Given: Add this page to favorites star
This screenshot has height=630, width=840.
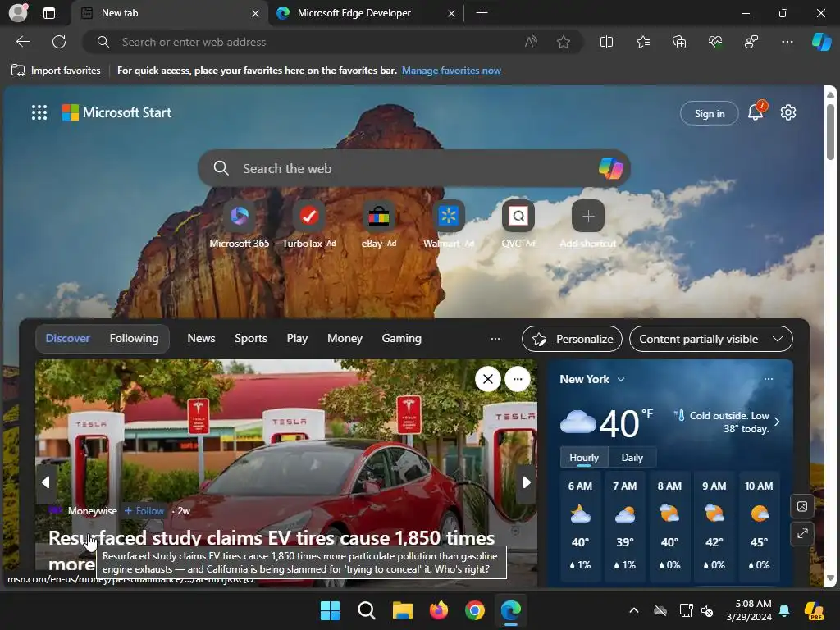Looking at the screenshot, I should (x=563, y=42).
